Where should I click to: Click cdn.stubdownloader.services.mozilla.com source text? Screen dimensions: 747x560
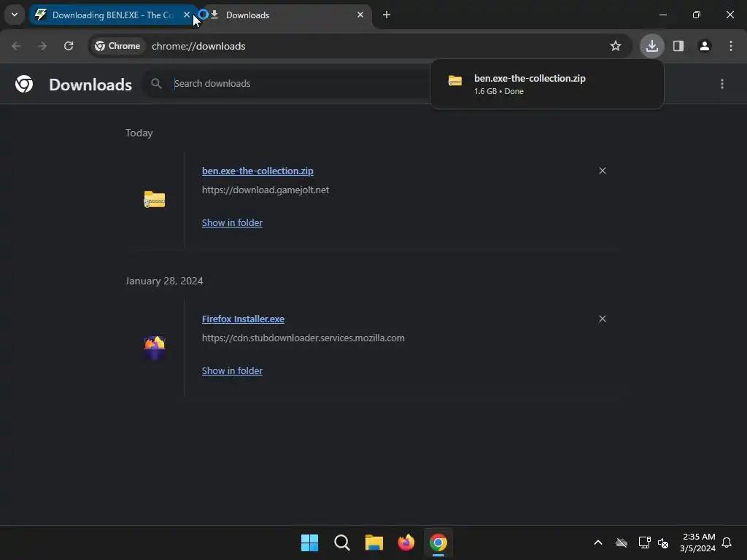point(303,338)
